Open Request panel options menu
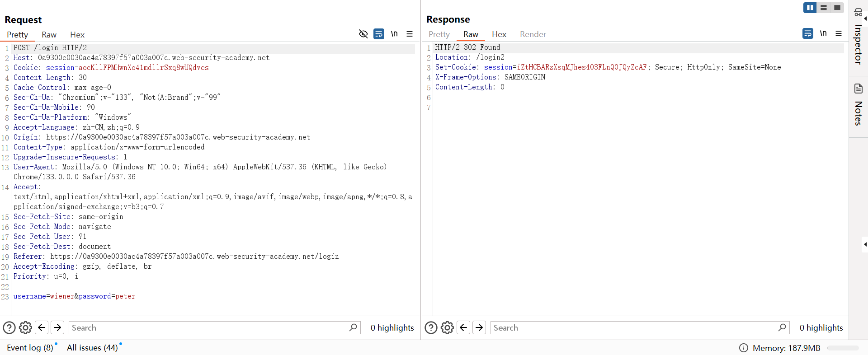The image size is (868, 355). 410,34
